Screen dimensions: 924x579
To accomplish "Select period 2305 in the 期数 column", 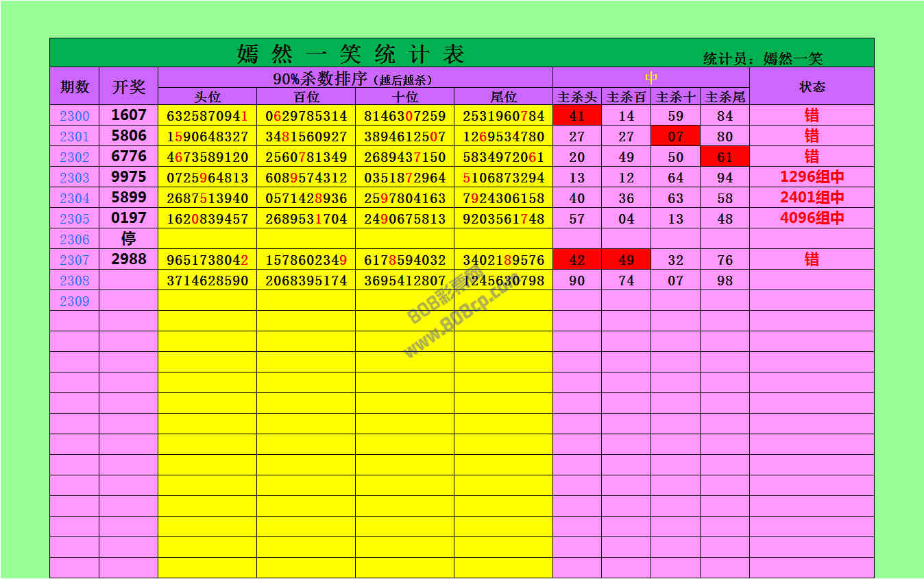I will [x=75, y=219].
